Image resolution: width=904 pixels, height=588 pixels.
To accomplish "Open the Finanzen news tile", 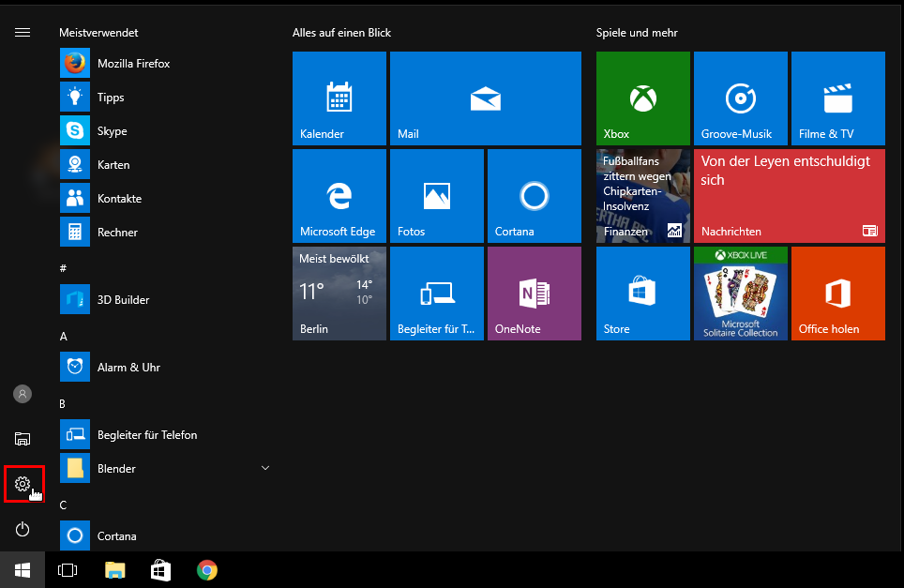I will click(x=642, y=196).
